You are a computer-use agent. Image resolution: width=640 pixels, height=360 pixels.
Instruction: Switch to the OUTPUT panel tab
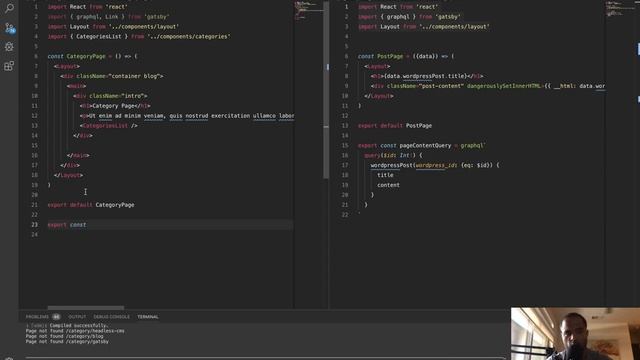point(77,317)
